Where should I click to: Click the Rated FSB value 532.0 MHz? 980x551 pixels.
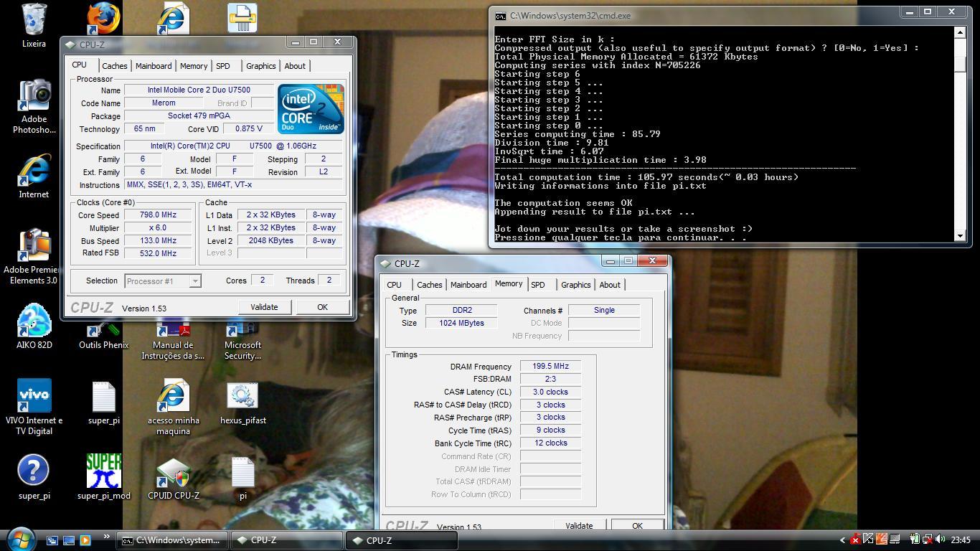click(x=158, y=253)
